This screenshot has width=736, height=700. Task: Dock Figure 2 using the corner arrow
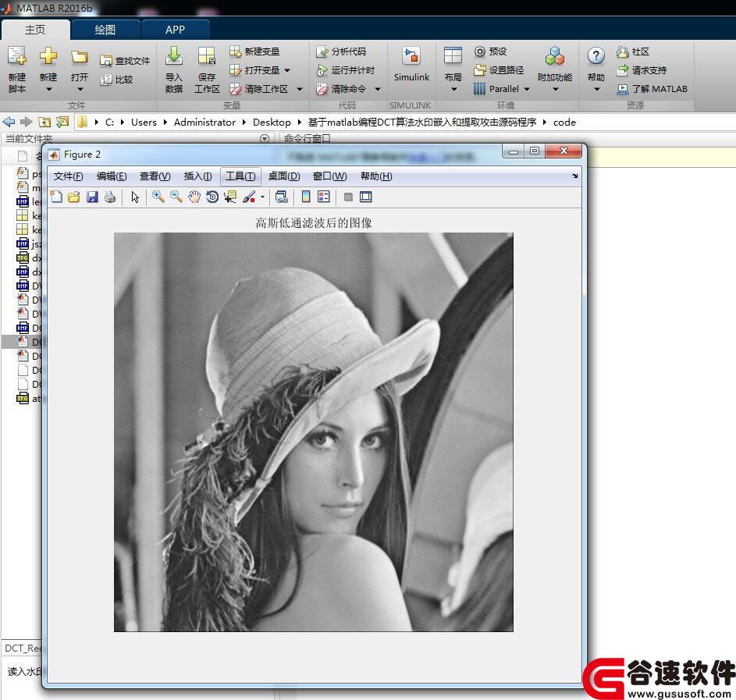tap(575, 176)
